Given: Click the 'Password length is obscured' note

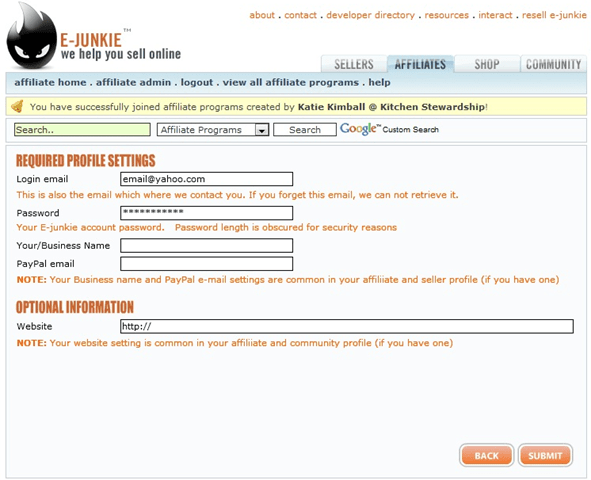Looking at the screenshot, I should tap(286, 227).
